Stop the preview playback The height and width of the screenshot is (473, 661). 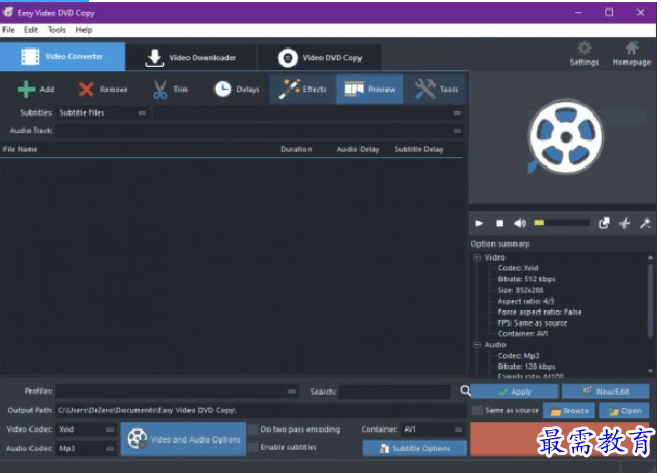pos(500,223)
